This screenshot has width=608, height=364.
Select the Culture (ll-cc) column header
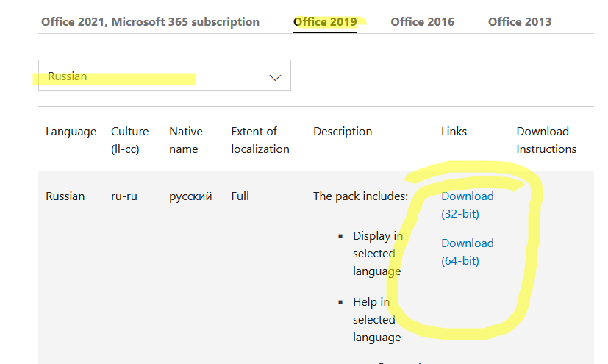click(129, 140)
